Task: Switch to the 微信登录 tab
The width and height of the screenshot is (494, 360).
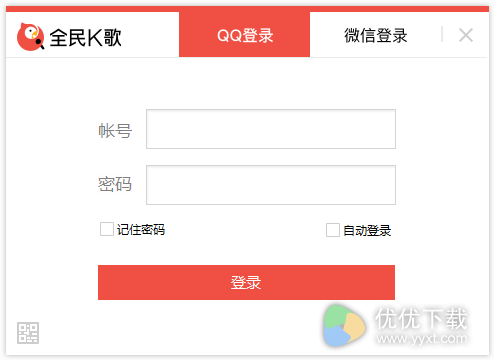Action: (x=376, y=35)
